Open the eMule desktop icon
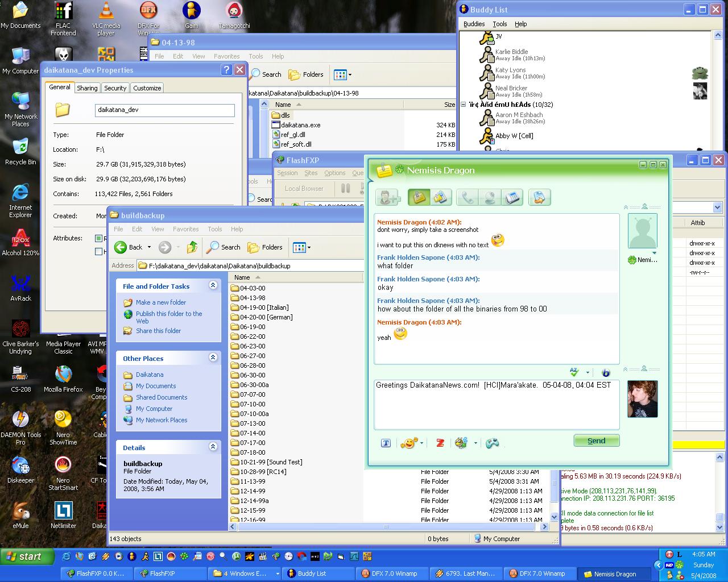The width and height of the screenshot is (728, 582). click(x=20, y=515)
